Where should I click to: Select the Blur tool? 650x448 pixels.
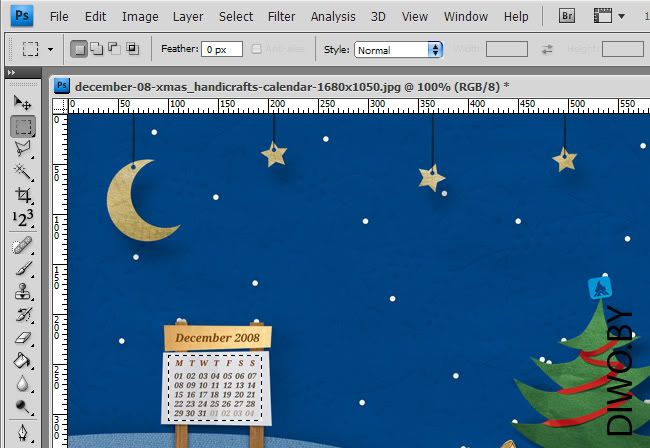point(23,383)
